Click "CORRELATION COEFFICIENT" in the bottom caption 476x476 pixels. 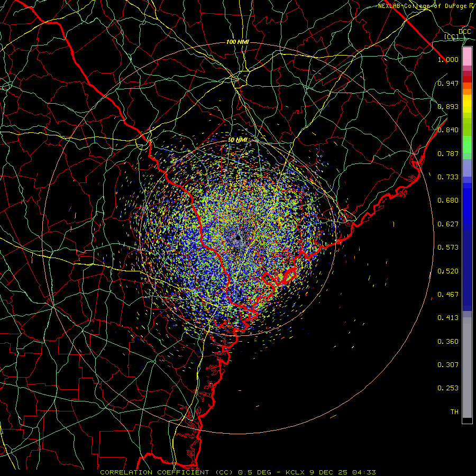tap(154, 472)
